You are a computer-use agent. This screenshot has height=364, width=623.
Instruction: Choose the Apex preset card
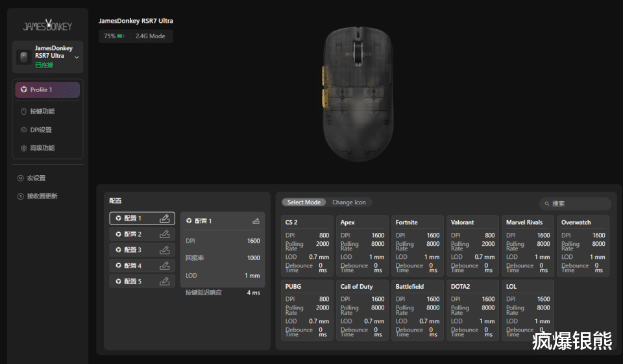(x=362, y=246)
